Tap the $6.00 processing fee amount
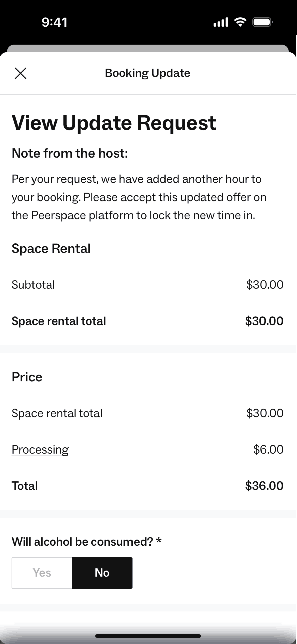297x644 pixels. pyautogui.click(x=268, y=449)
